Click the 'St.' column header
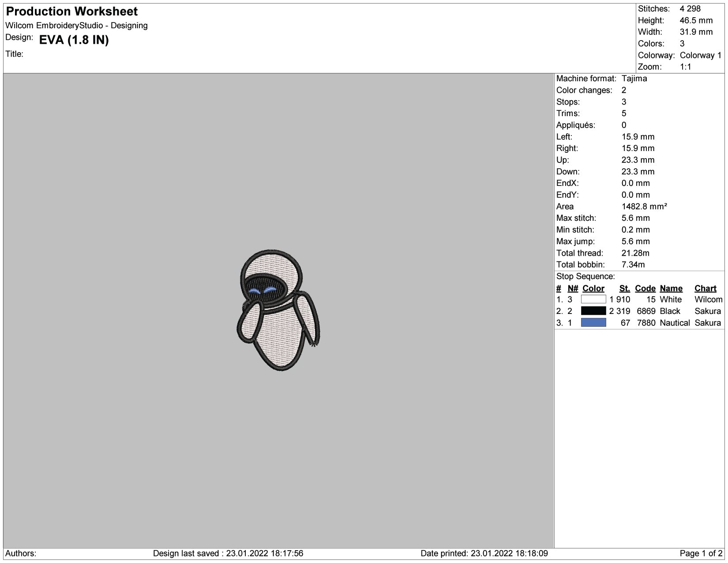This screenshot has height=563, width=728. [624, 288]
